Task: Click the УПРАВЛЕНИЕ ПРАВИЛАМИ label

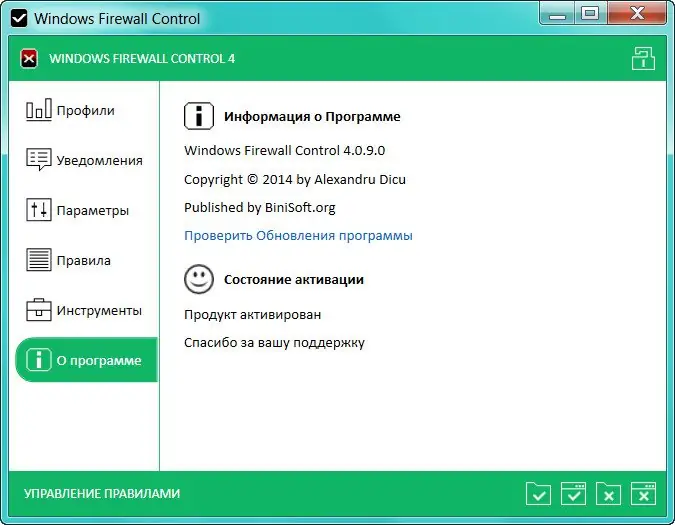Action: tap(102, 494)
